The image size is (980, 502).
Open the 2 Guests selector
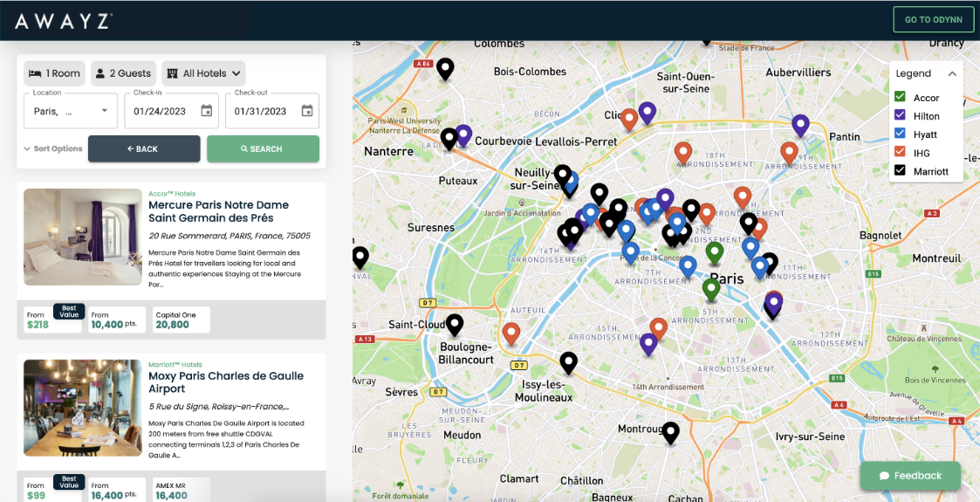124,73
